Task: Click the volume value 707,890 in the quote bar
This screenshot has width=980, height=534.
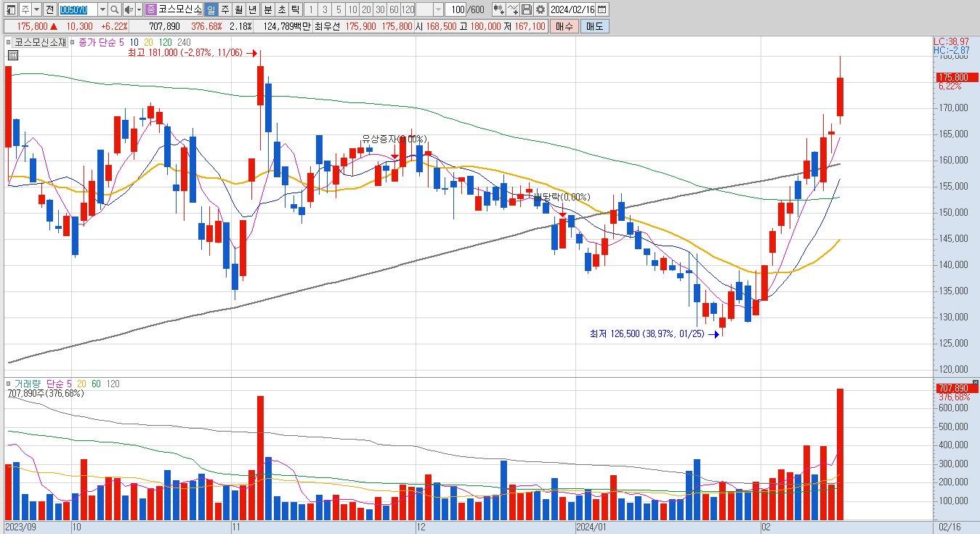Action: [164, 26]
